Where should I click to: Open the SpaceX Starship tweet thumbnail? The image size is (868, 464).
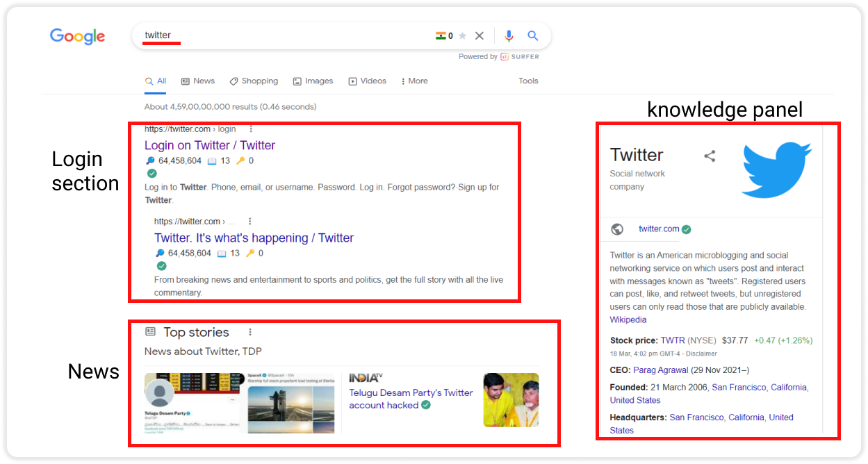290,404
